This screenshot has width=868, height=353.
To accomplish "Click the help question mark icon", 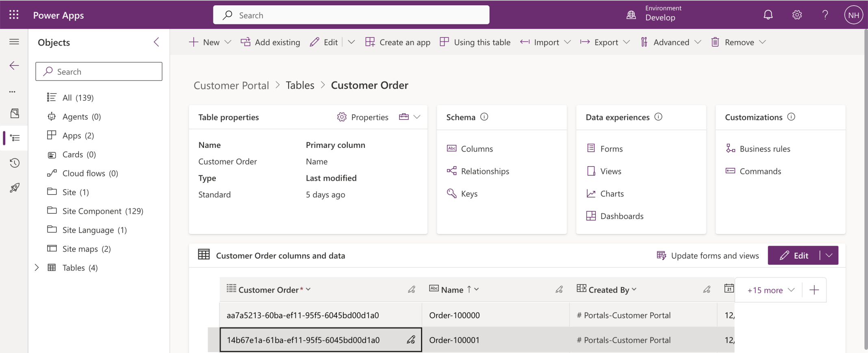I will 825,15.
